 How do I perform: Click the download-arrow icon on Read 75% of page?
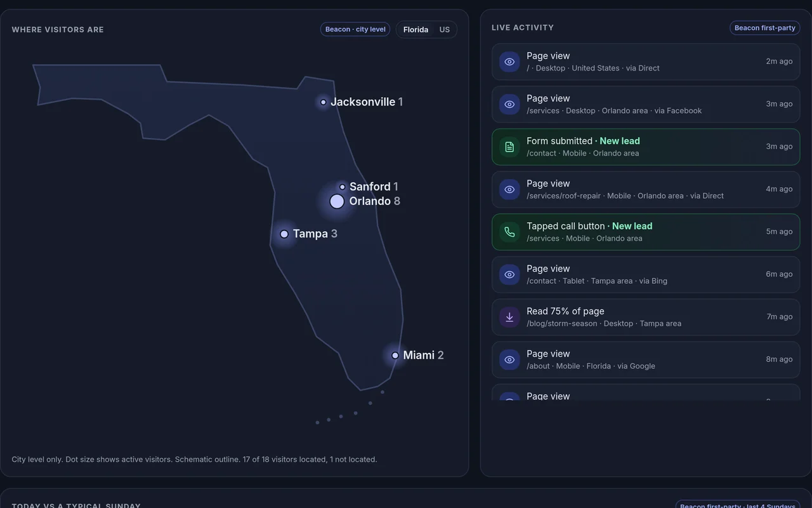point(509,317)
